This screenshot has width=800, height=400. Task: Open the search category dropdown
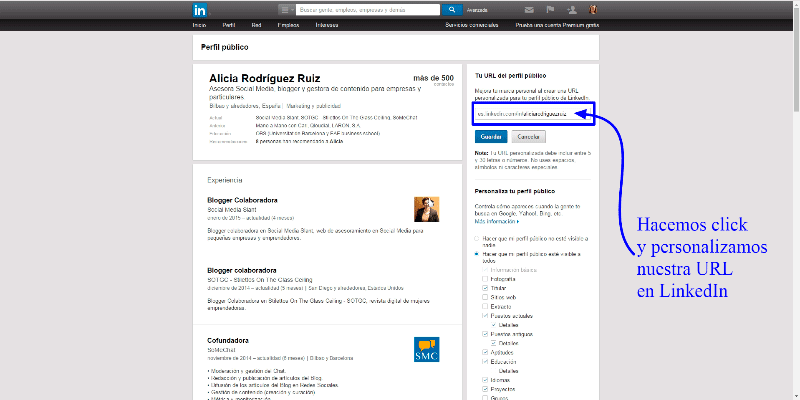click(285, 10)
